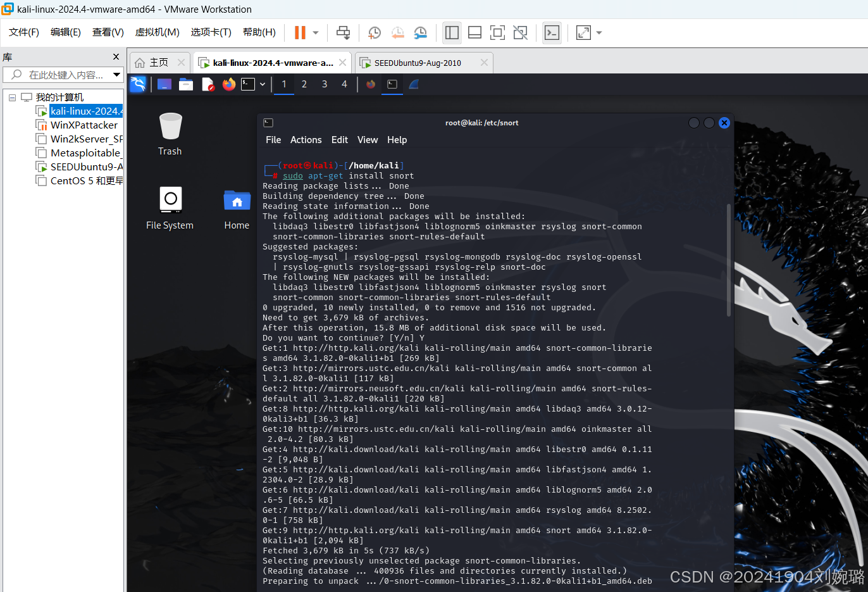The height and width of the screenshot is (592, 868).
Task: Click the stretch guest display icon
Action: (x=583, y=32)
